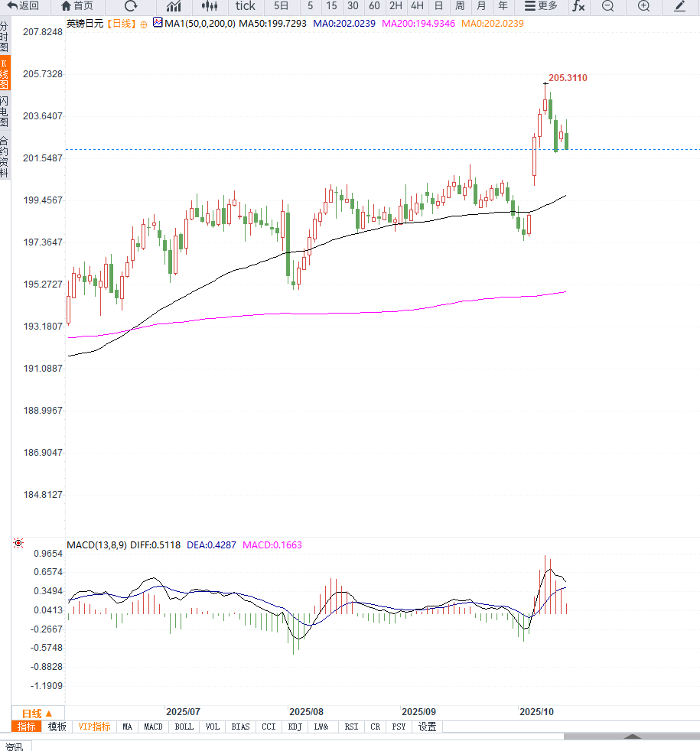The width and height of the screenshot is (700, 751).
Task: Open the 更多 more menu
Action: click(541, 6)
